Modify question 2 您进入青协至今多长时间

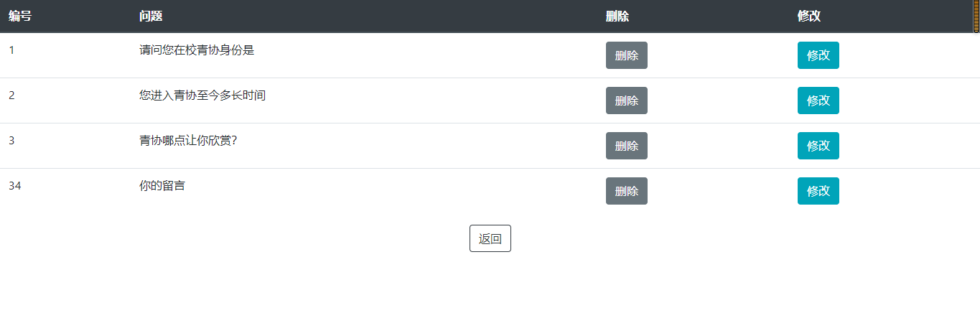coord(818,101)
